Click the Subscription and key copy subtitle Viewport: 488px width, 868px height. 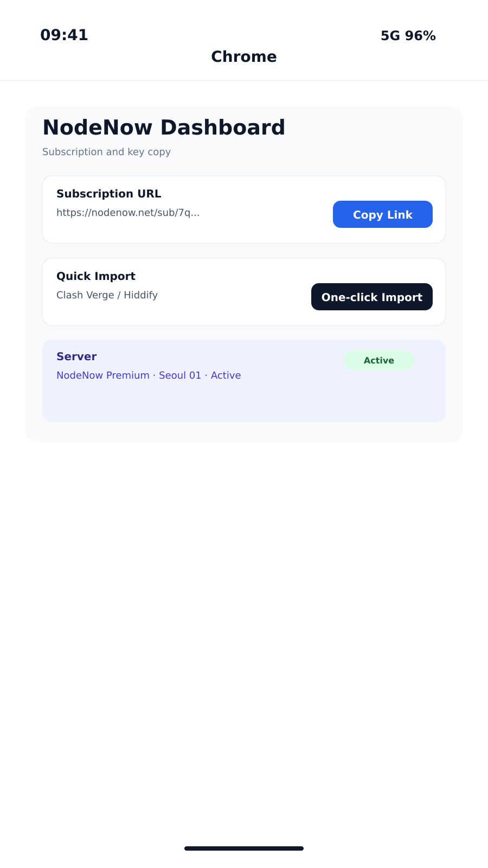click(x=106, y=152)
